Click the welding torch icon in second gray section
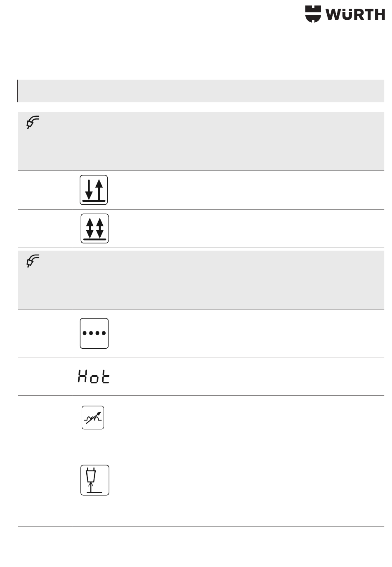The height and width of the screenshot is (567, 392). pos(33,261)
